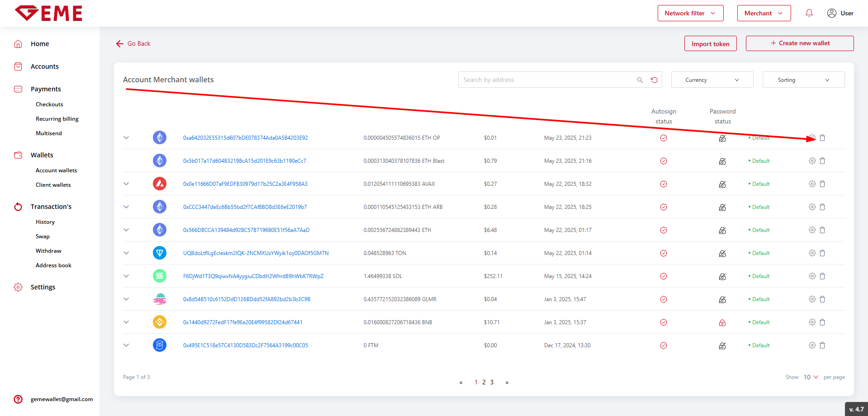
Task: Click the red lock on BNB wallet
Action: [722, 322]
